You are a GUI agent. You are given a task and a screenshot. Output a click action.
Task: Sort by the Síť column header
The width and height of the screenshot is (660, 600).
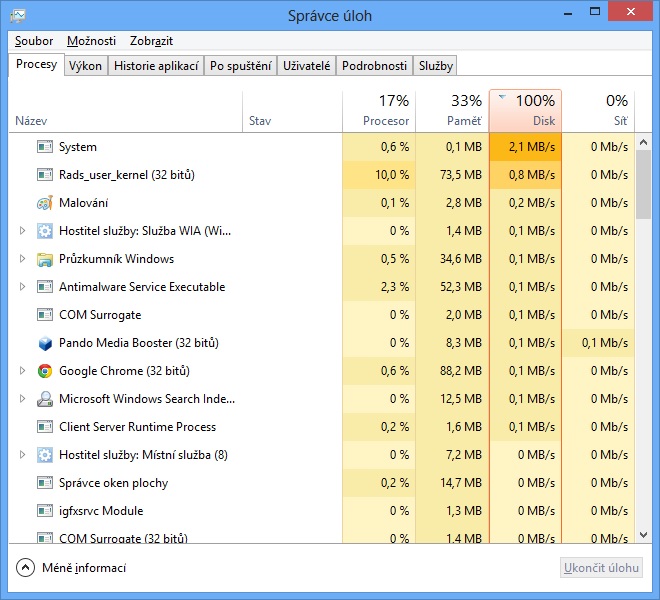pyautogui.click(x=599, y=111)
